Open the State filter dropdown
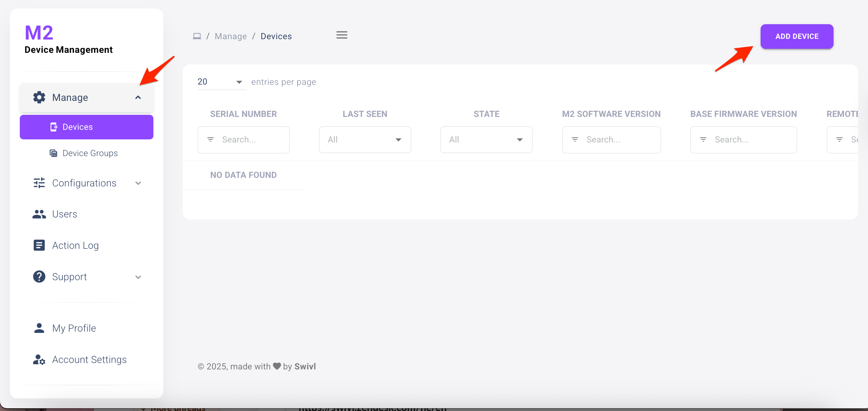The image size is (868, 411). coord(486,140)
